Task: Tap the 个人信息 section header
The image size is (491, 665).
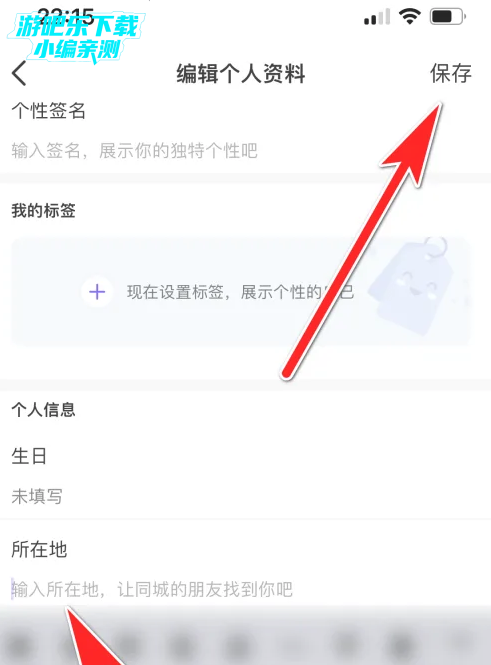Action: (x=43, y=410)
